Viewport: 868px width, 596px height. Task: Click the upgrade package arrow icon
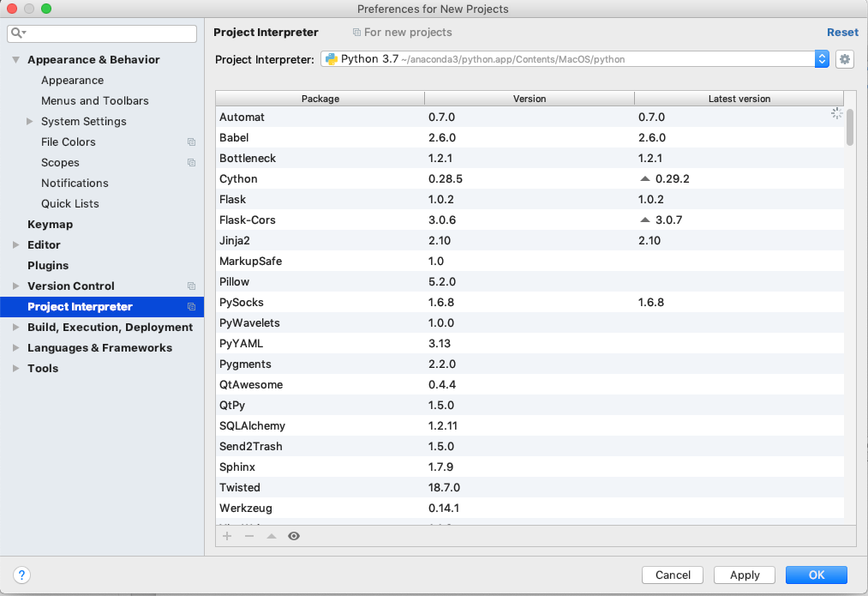pos(272,536)
